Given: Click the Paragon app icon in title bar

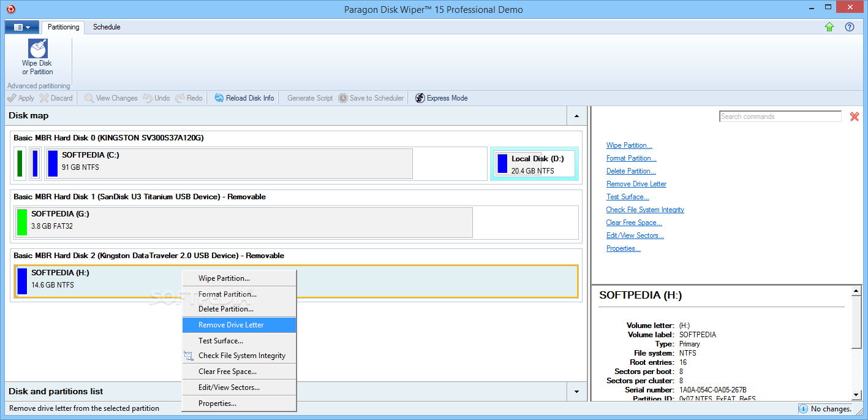Looking at the screenshot, I should click(x=11, y=9).
